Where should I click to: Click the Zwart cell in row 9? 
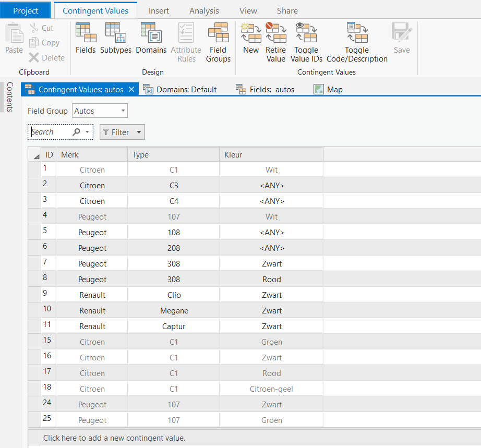tap(271, 295)
